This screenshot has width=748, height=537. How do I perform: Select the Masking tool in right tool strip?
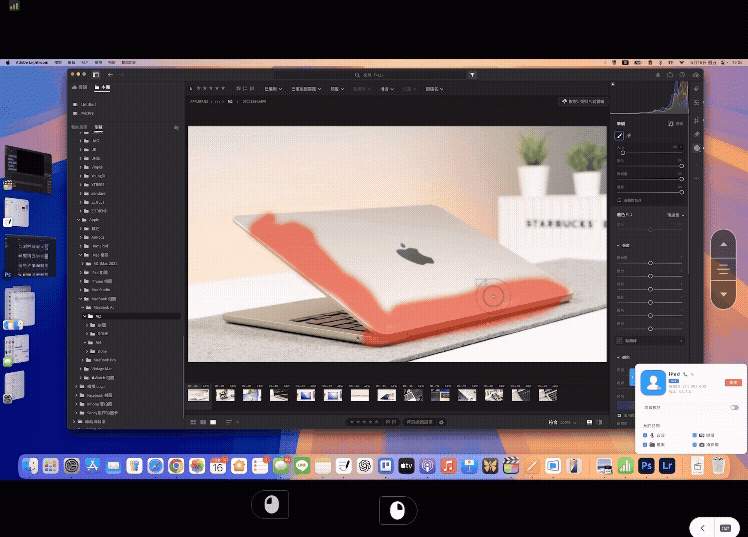tap(697, 147)
